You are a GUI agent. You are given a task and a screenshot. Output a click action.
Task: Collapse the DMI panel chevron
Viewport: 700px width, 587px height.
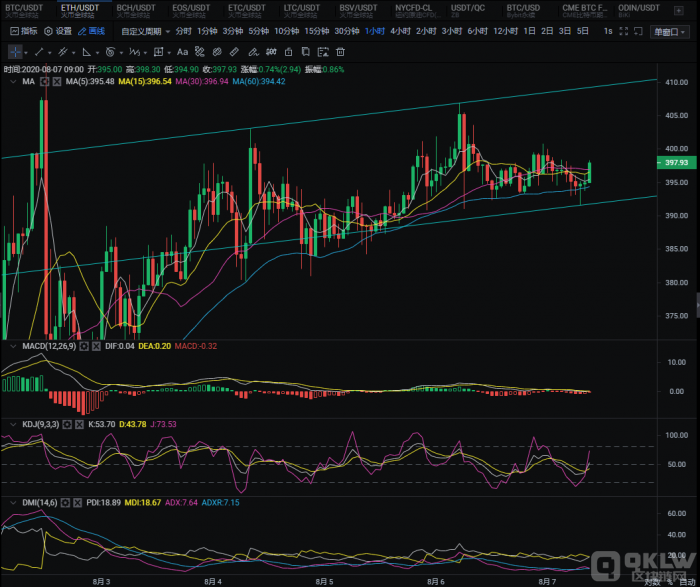(13, 503)
